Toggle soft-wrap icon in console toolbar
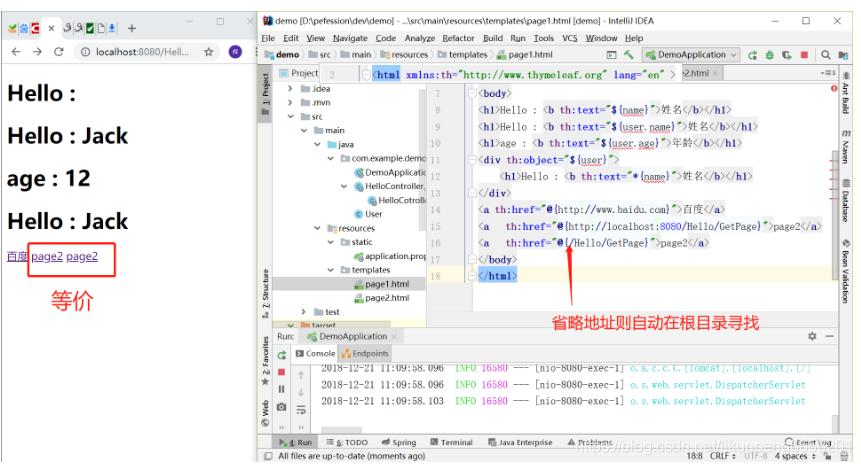 [301, 410]
